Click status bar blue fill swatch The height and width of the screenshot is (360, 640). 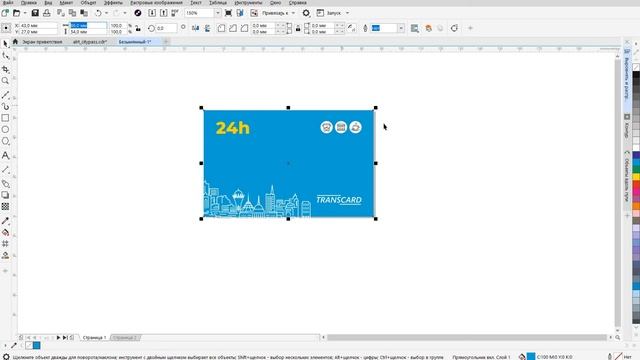coord(531,357)
